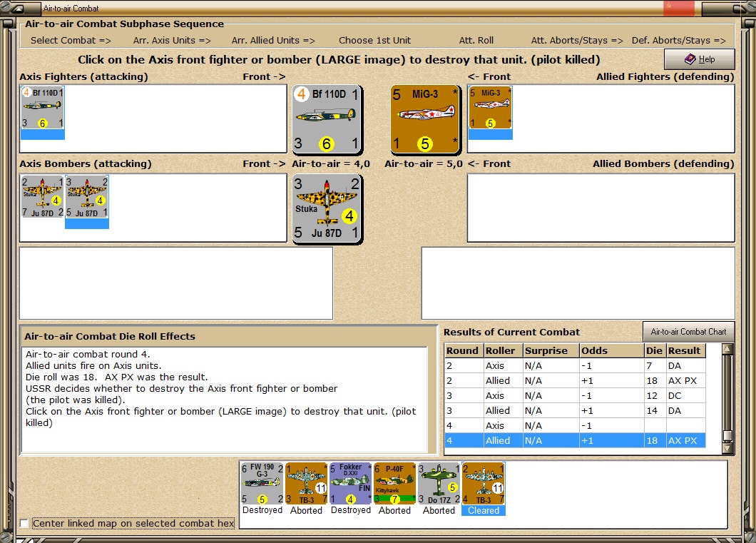Click the Result column header
756x543 pixels.
pos(685,350)
